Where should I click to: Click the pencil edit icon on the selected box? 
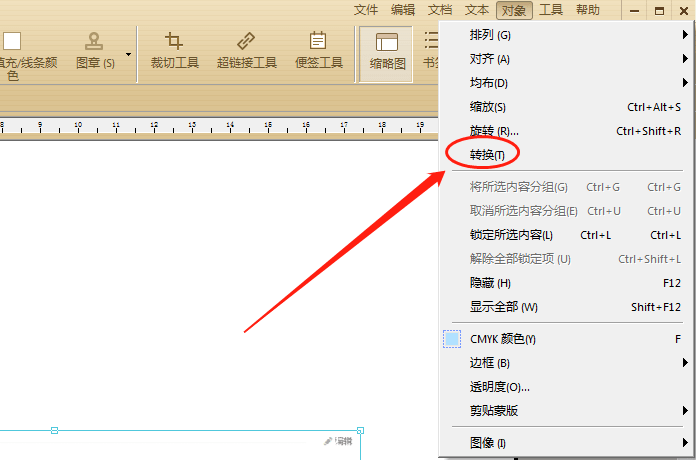pyautogui.click(x=328, y=441)
